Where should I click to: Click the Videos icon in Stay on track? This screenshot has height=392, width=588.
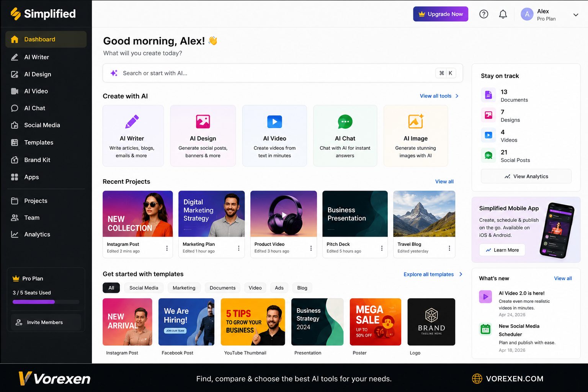click(x=488, y=135)
